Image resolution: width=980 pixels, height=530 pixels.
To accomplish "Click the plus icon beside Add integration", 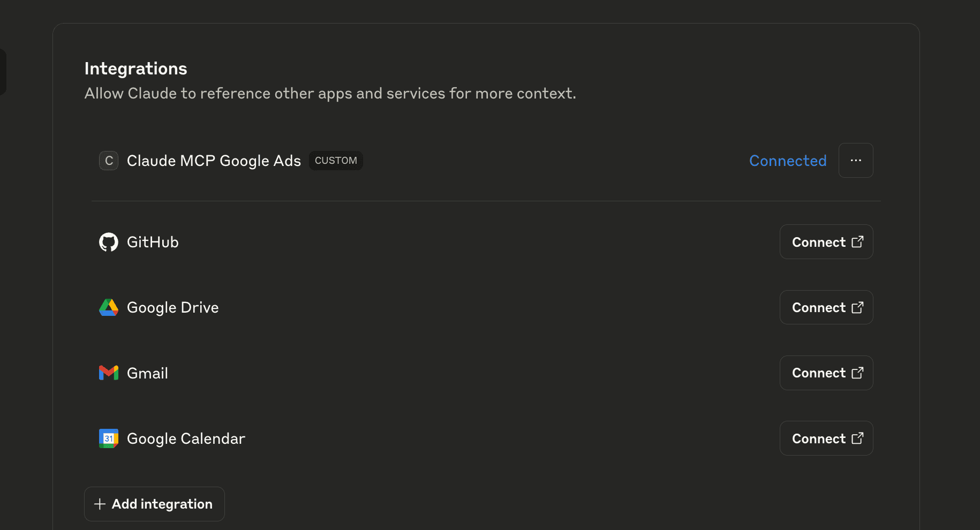I will [100, 504].
